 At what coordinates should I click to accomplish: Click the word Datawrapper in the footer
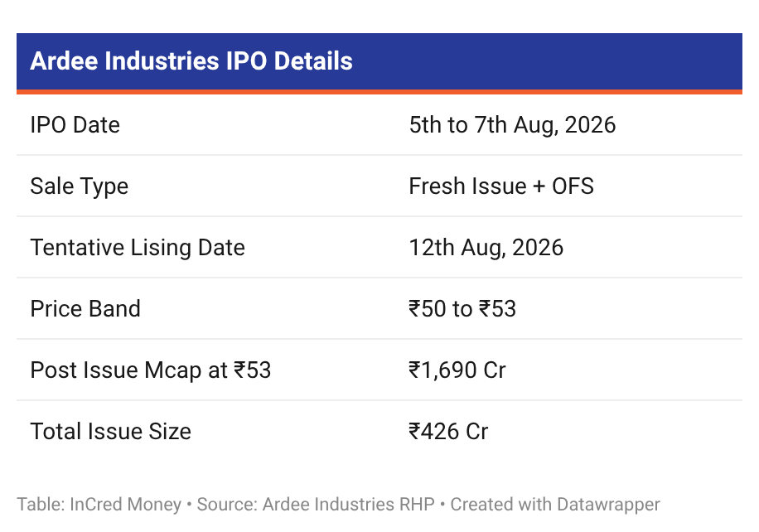point(608,505)
